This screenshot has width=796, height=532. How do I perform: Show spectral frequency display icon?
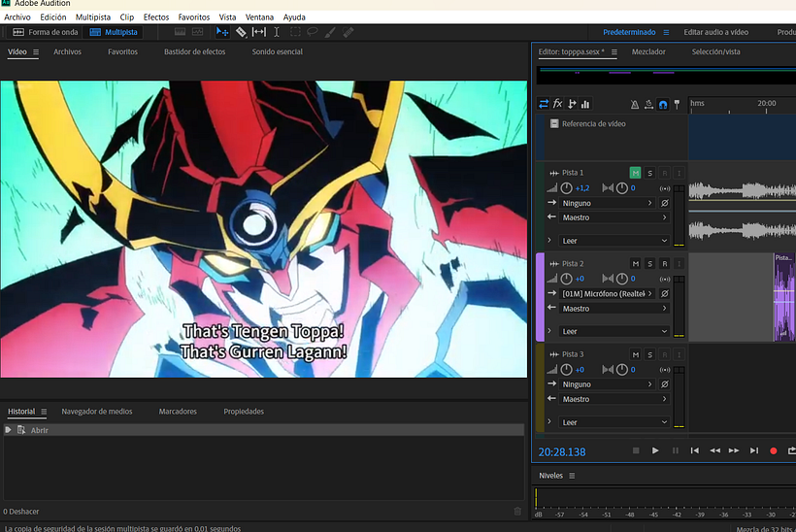[180, 32]
